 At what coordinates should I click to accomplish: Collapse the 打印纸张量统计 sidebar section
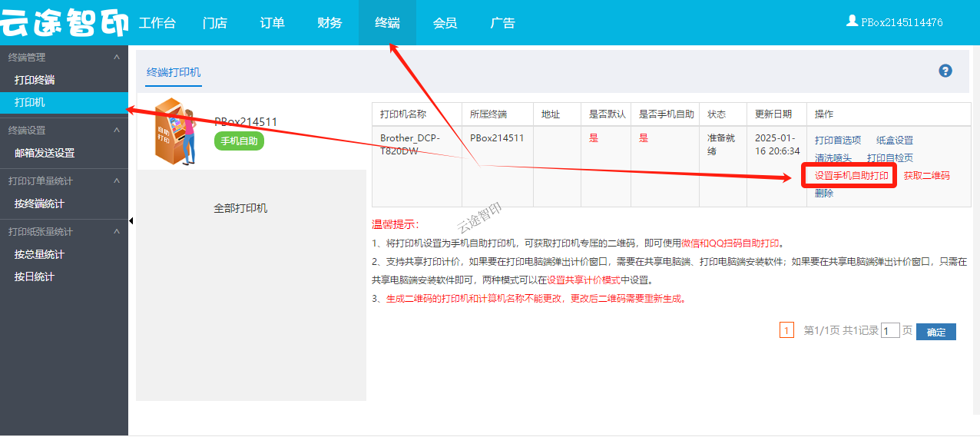(x=116, y=232)
